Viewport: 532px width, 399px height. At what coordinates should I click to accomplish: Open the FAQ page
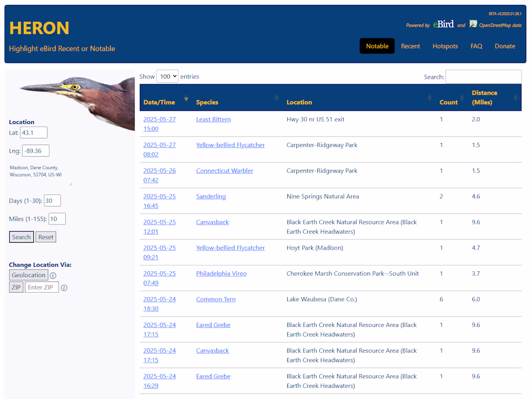click(x=476, y=46)
